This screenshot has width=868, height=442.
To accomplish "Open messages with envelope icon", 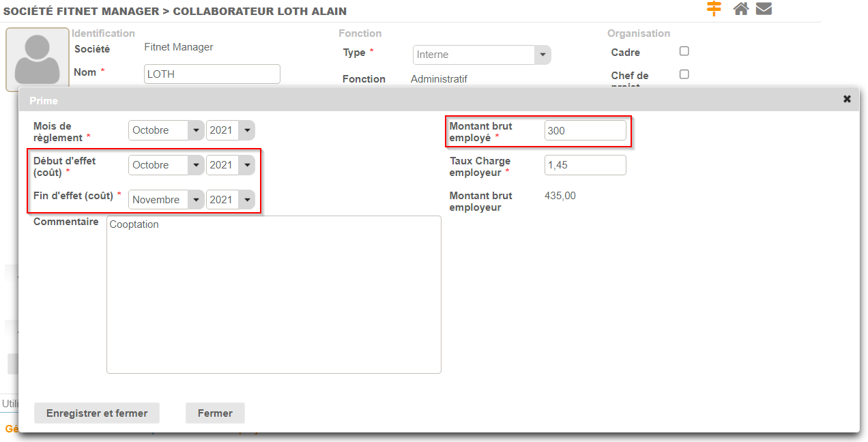I will click(x=764, y=9).
